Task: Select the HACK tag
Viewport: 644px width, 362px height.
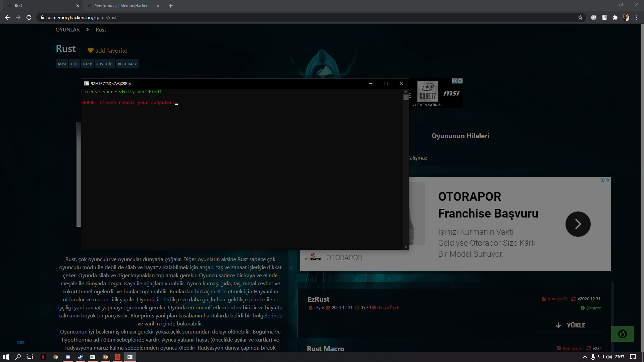Action: pos(88,64)
